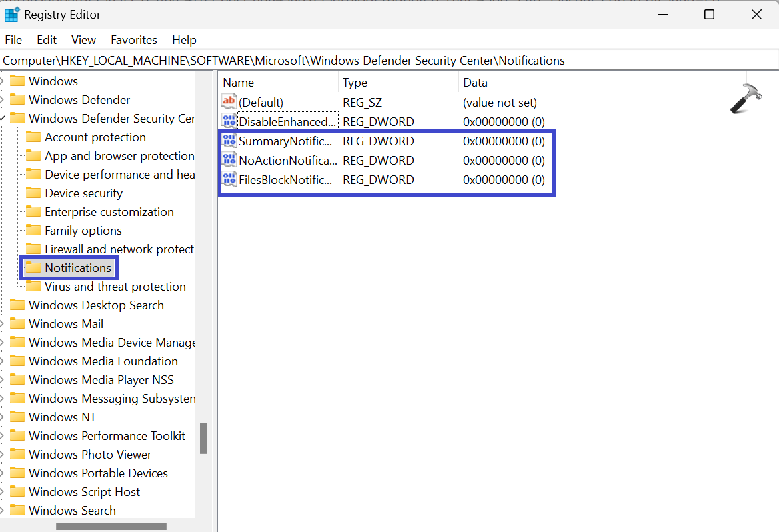Open the File menu

click(13, 40)
